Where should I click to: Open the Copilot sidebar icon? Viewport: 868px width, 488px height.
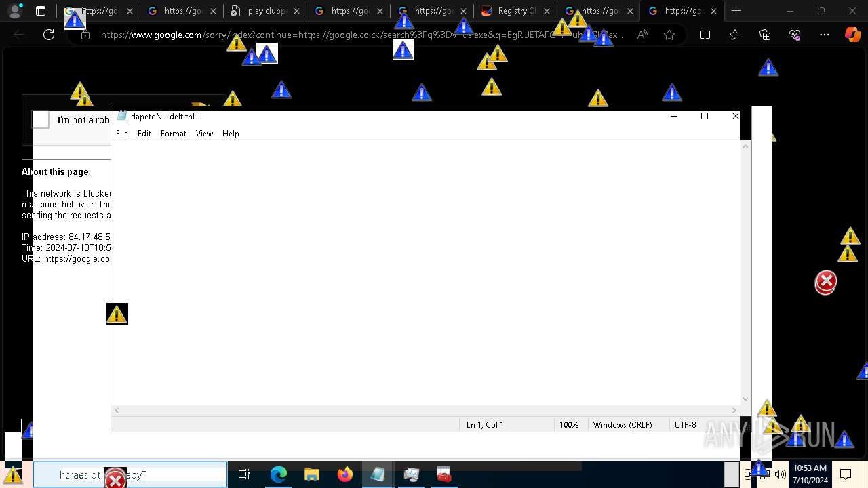point(852,35)
